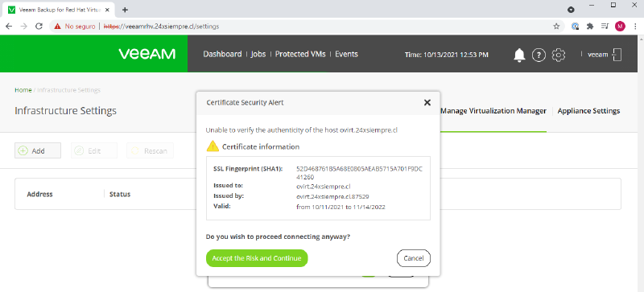The width and height of the screenshot is (644, 292).
Task: Click the veeam username label
Action: pos(597,54)
